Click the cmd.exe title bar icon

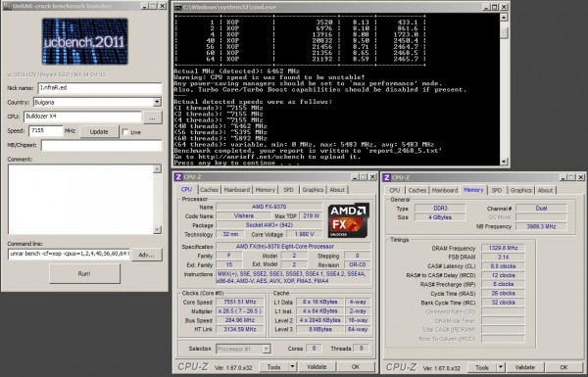pyautogui.click(x=178, y=7)
